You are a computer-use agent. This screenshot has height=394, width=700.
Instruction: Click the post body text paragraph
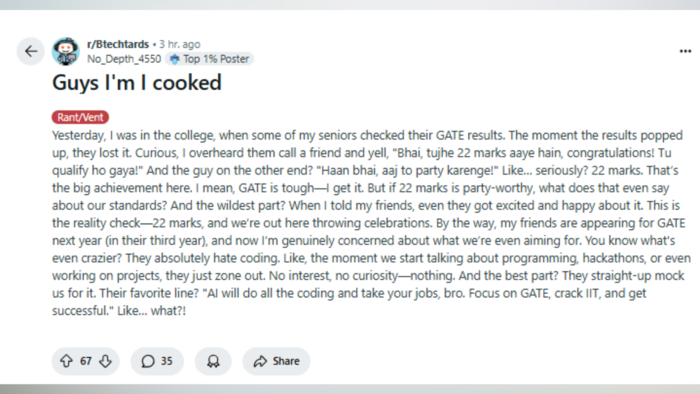(371, 223)
